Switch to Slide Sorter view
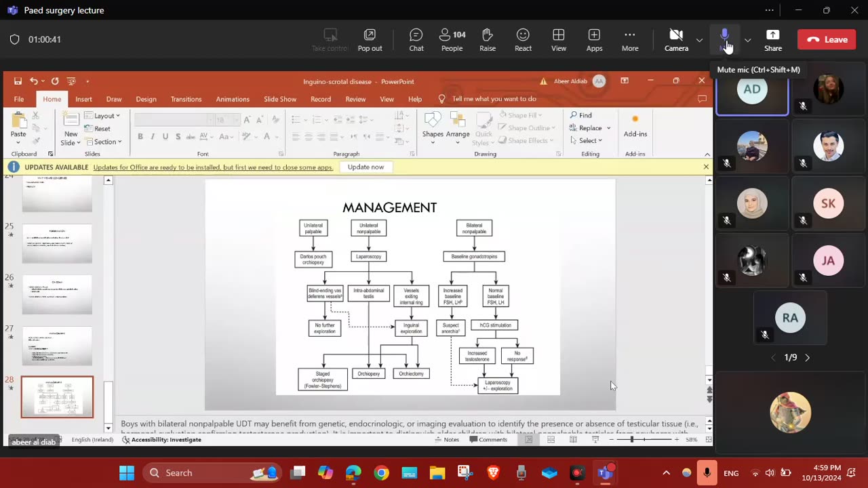This screenshot has width=868, height=488. (x=551, y=440)
